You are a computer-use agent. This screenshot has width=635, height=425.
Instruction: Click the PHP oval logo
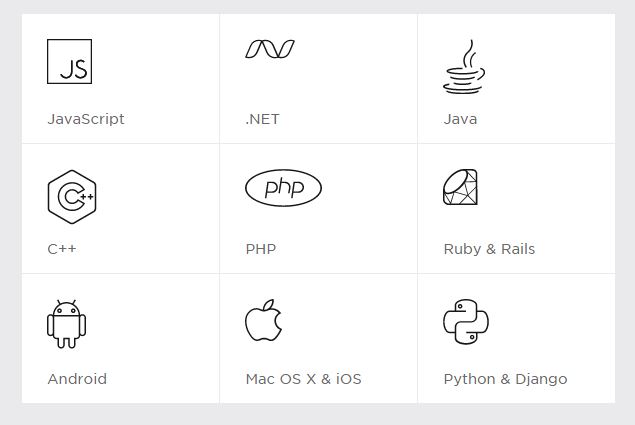click(283, 188)
